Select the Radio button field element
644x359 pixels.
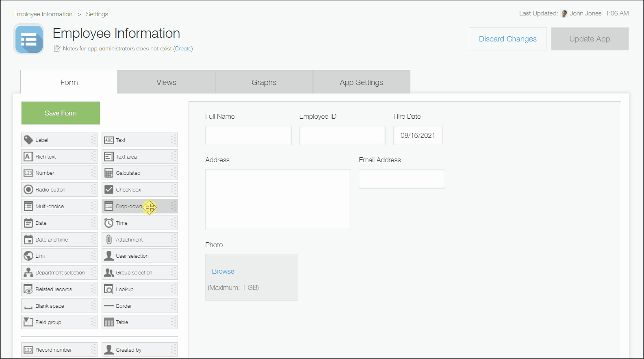pos(59,189)
